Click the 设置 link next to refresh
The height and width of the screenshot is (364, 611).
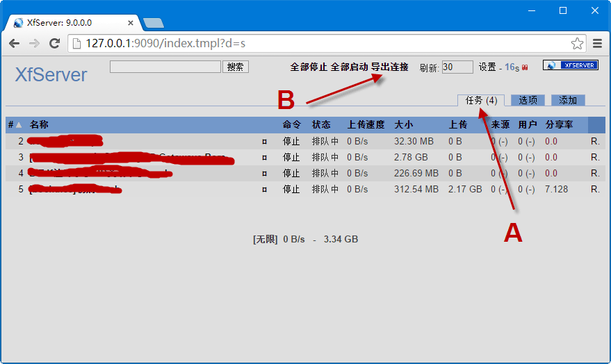(x=487, y=67)
